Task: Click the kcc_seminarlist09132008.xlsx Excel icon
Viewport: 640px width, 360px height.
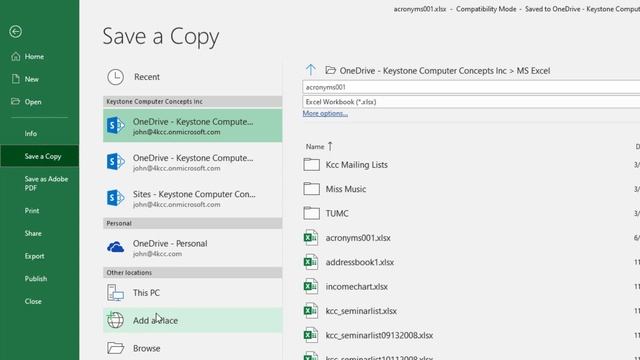Action: [x=311, y=335]
